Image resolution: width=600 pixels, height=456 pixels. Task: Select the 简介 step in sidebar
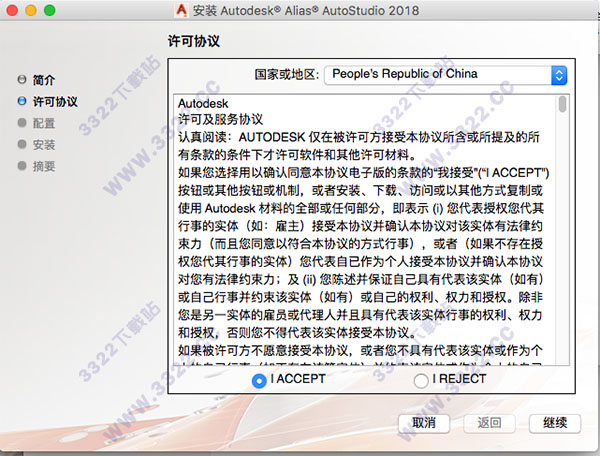(44, 80)
